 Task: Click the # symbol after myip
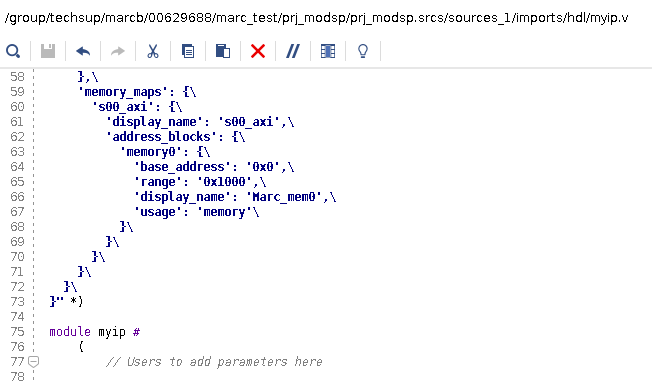136,332
